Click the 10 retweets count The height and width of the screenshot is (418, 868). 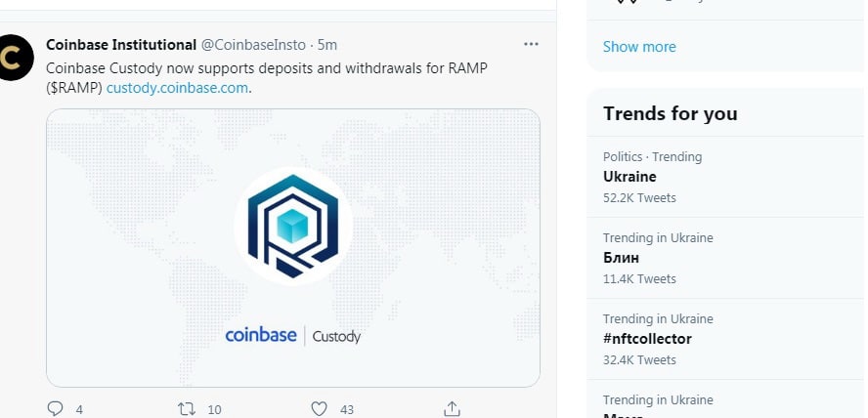click(214, 410)
